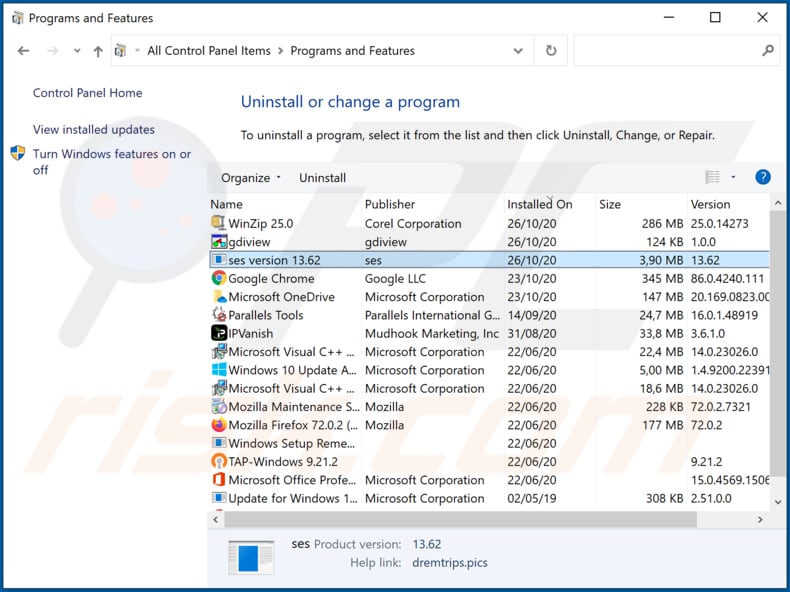
Task: Open Control Panel Home link
Action: point(88,93)
